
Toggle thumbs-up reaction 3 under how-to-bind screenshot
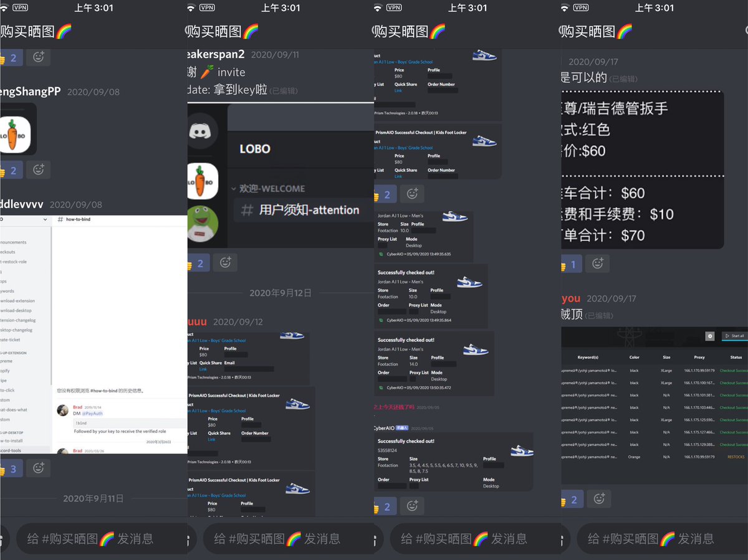[11, 468]
